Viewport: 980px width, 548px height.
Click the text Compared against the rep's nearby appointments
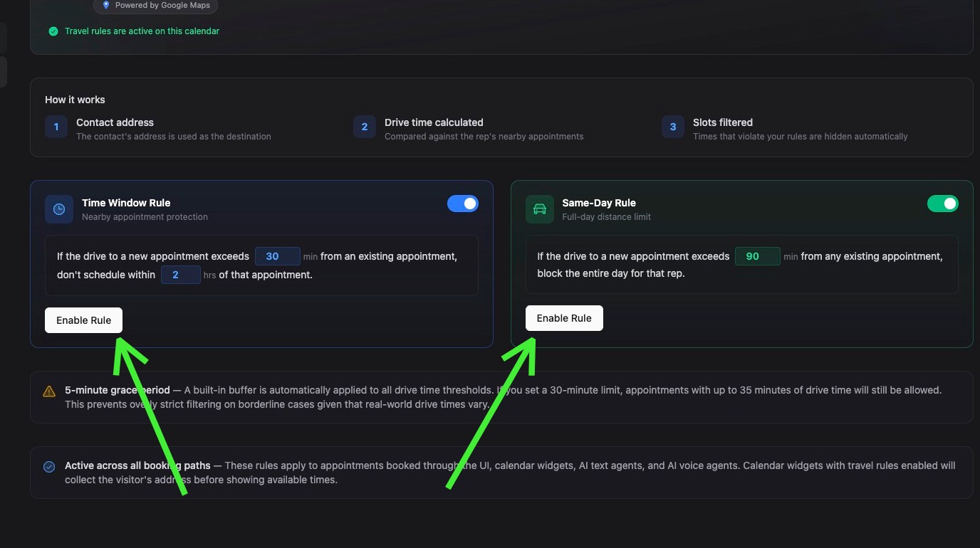[x=484, y=137]
